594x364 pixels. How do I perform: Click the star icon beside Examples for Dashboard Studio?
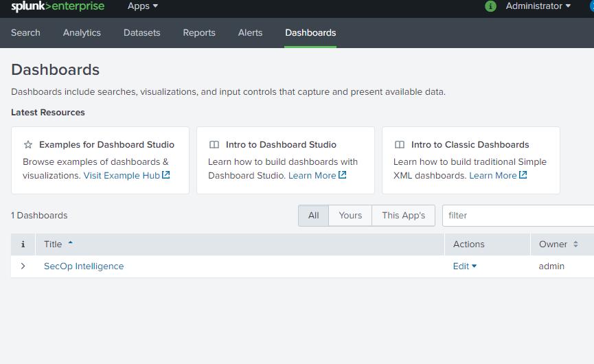point(28,145)
